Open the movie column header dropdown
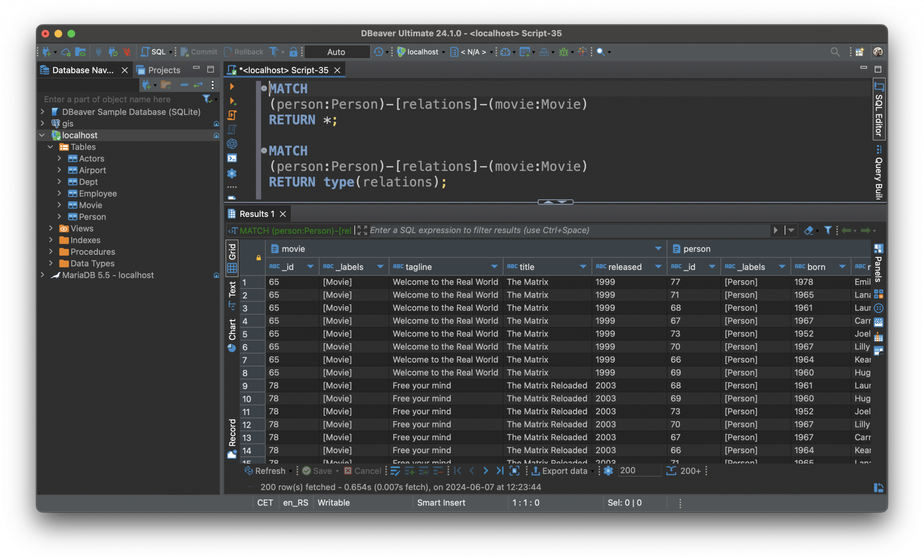This screenshot has width=924, height=560. (x=658, y=248)
